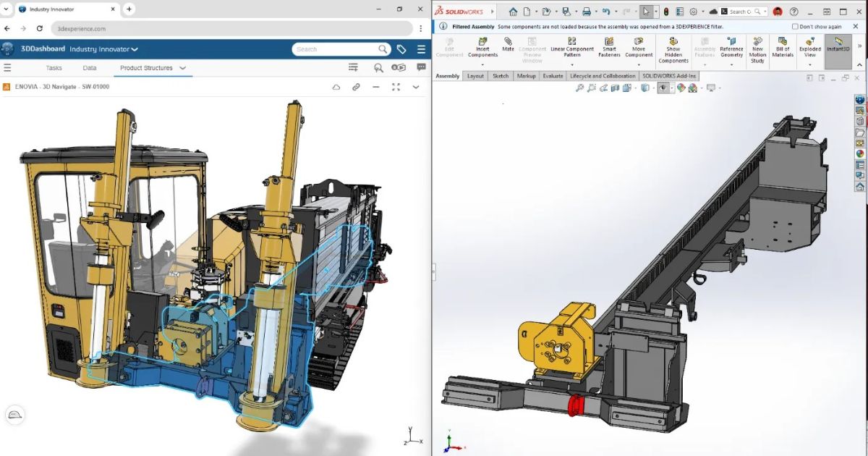Screen dimensions: 868x456
Task: Switch to the Evaluate tab
Action: point(553,76)
